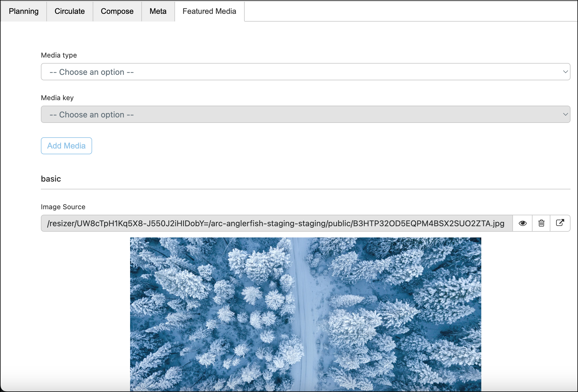
Task: Preview image with the eye icon
Action: 523,223
